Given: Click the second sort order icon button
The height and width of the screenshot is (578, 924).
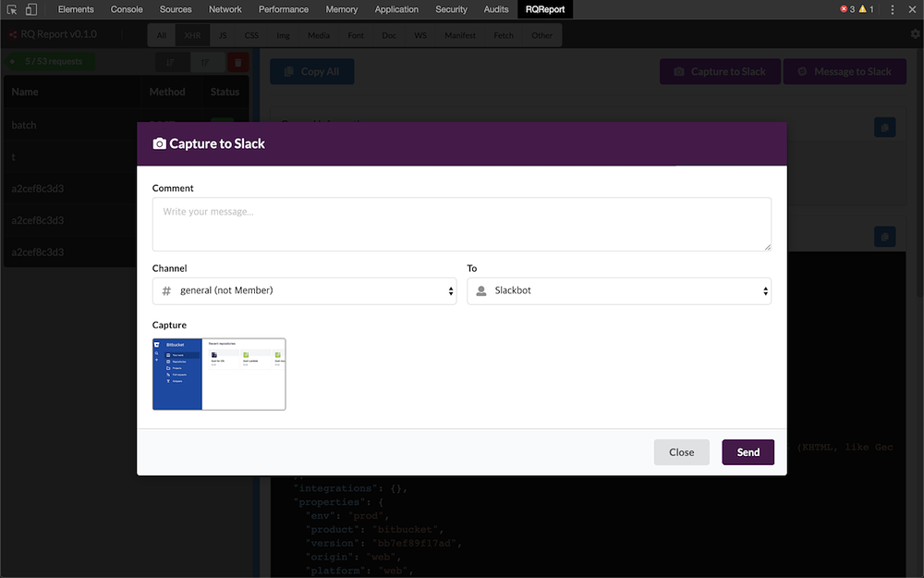Looking at the screenshot, I should 206,63.
